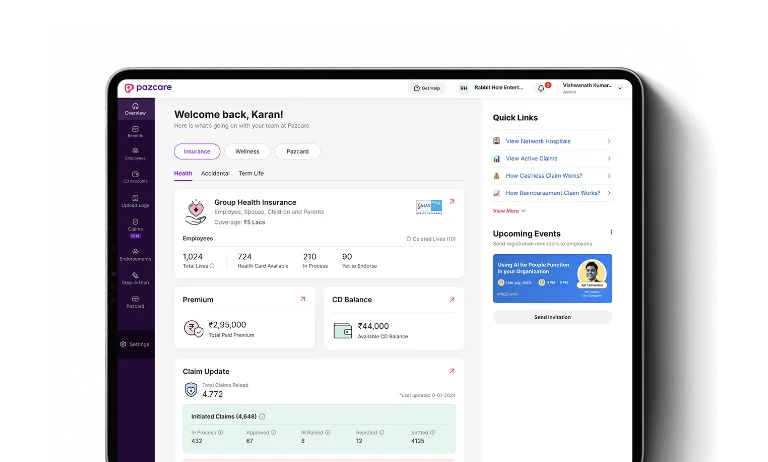Click the Pazcare logo
Image resolution: width=768 pixels, height=462 pixels.
(x=148, y=88)
